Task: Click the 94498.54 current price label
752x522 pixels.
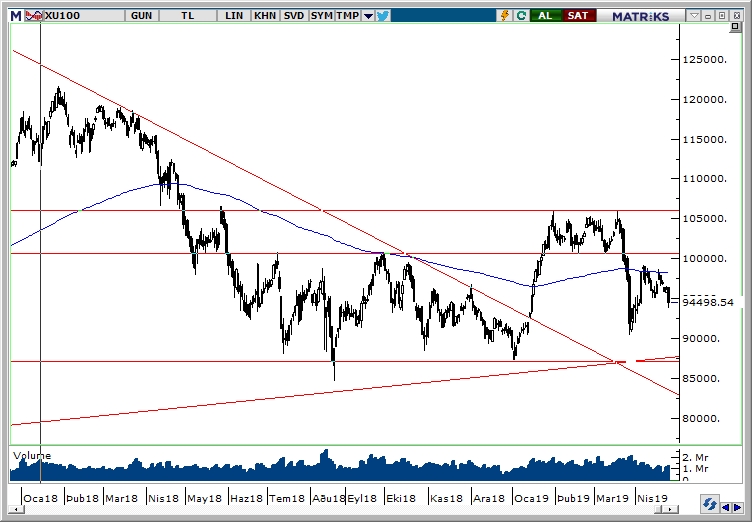Action: (708, 302)
